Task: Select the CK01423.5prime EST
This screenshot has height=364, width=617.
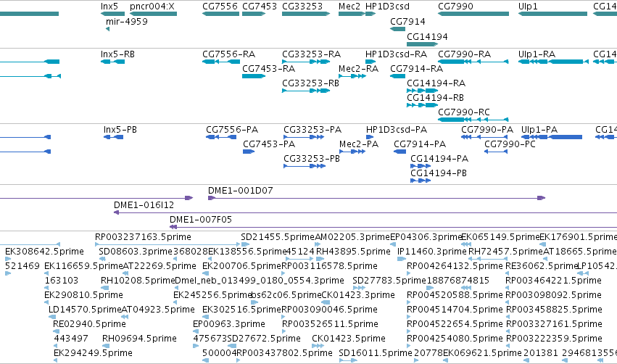Action: (x=318, y=346)
